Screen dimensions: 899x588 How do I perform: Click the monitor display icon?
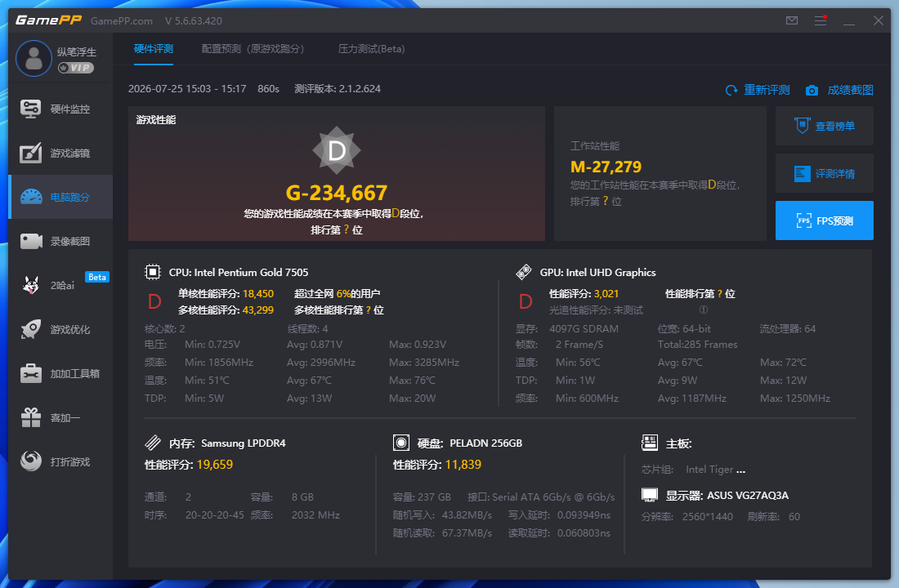[650, 495]
